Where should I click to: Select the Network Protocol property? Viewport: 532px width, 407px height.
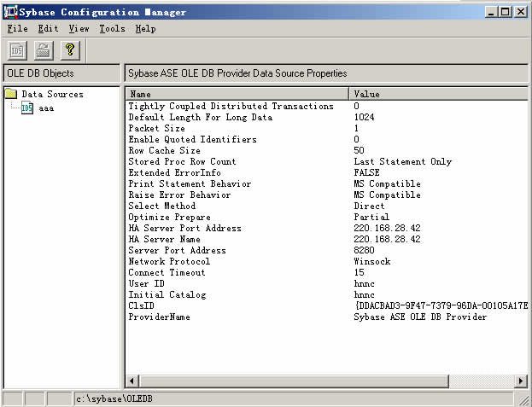click(169, 262)
